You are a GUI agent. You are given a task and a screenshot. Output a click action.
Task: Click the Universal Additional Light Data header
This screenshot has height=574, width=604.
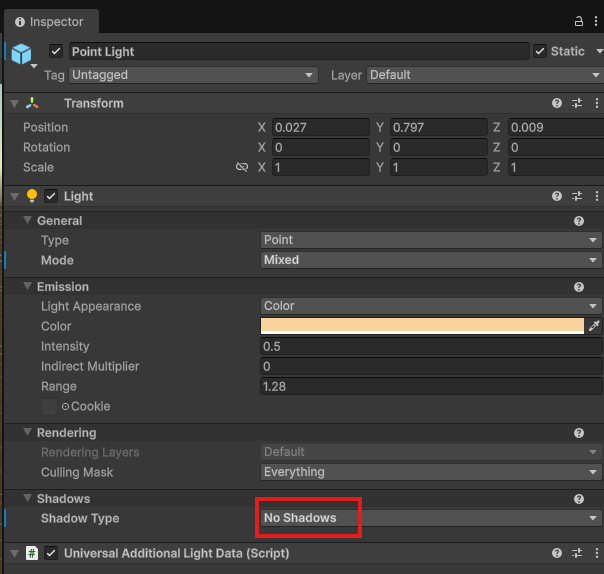tap(176, 553)
